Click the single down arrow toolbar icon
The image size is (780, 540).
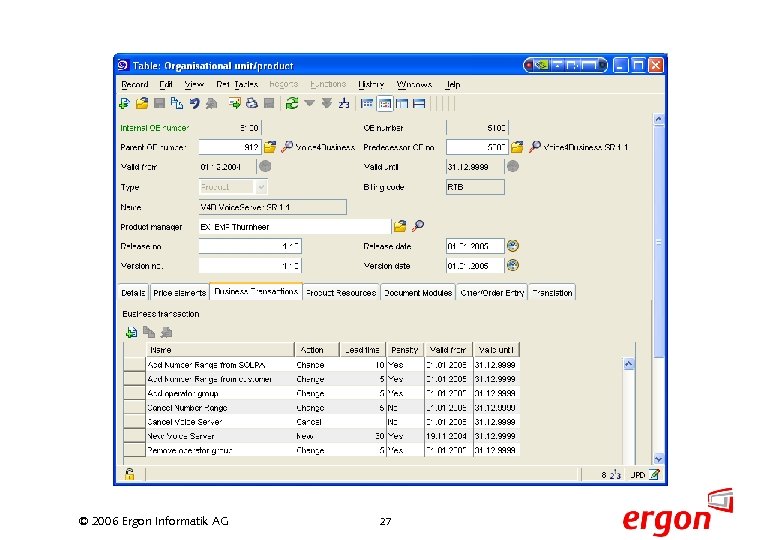tap(309, 103)
